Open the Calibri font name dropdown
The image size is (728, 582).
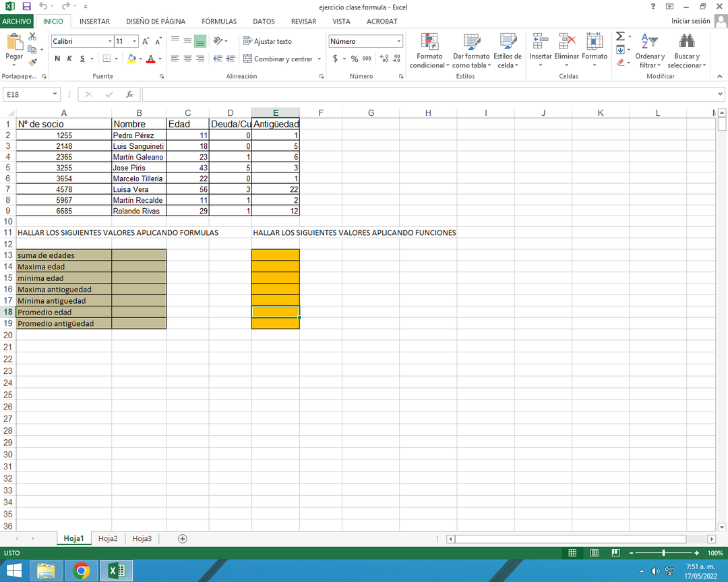coord(110,41)
